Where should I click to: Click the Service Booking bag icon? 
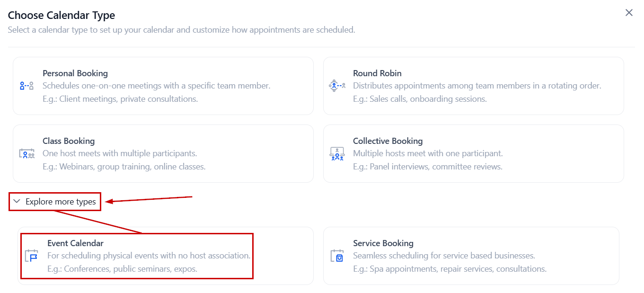[x=337, y=256]
